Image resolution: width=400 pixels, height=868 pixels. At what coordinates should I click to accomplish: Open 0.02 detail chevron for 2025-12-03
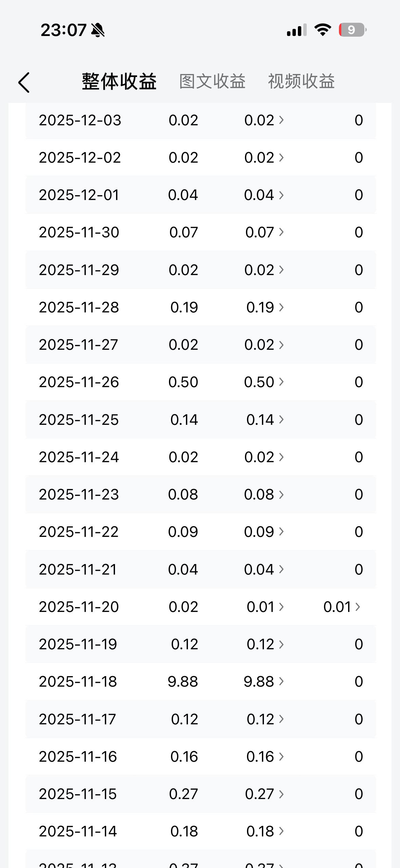click(x=281, y=120)
